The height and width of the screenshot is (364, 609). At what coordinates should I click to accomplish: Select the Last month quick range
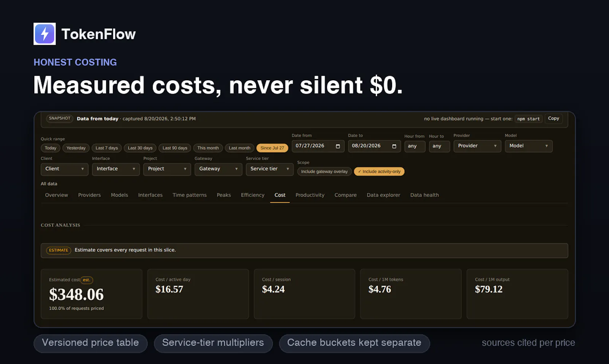coord(239,148)
